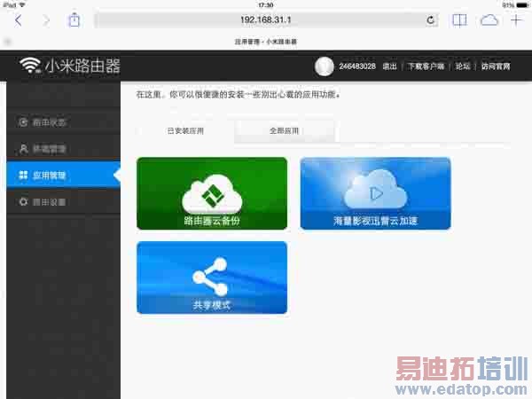Open the Safari share sheet icon

tap(74, 20)
